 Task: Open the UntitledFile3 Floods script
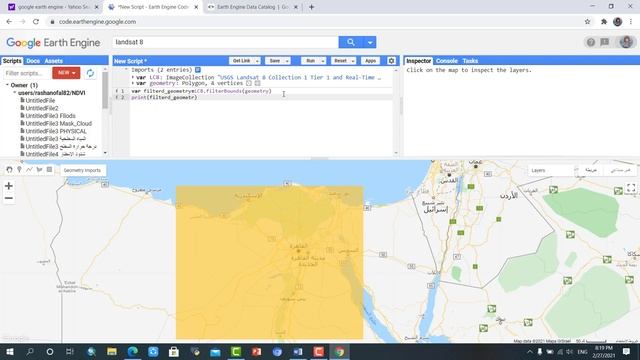(50, 116)
